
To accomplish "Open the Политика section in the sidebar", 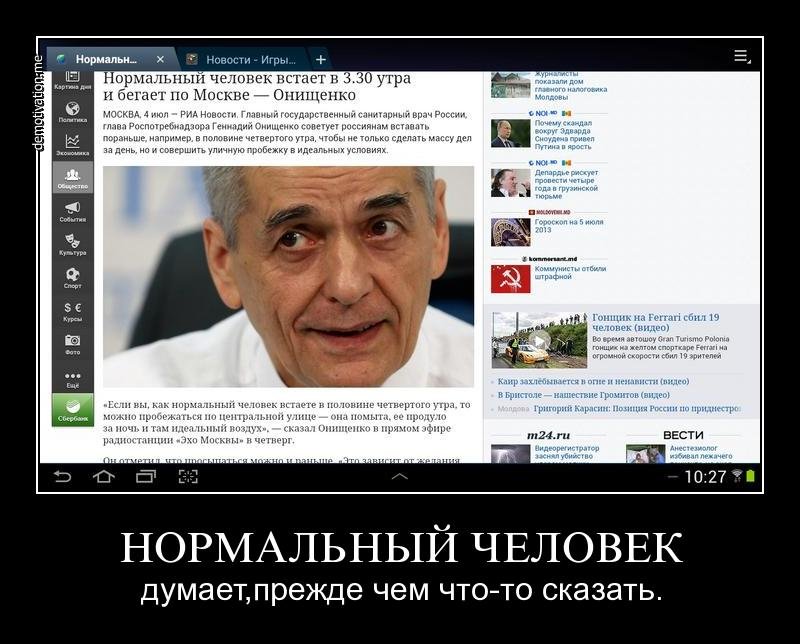I will click(x=72, y=110).
